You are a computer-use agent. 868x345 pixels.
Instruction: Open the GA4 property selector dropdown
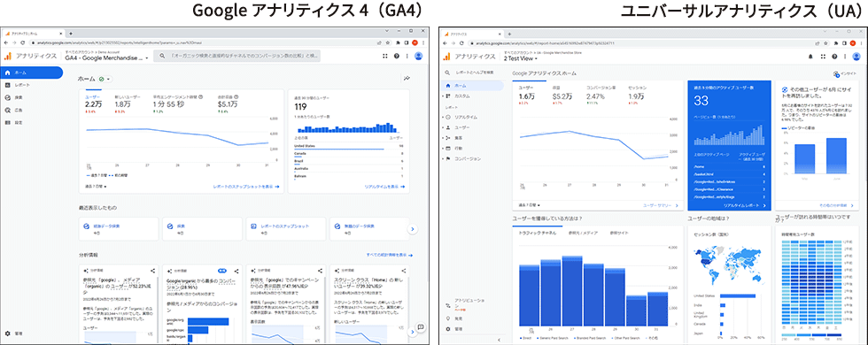107,57
